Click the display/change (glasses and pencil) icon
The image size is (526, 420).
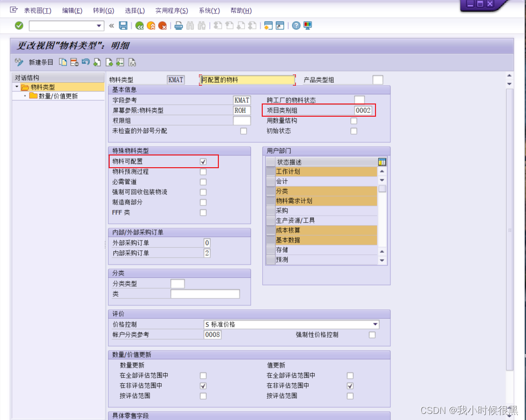18,62
